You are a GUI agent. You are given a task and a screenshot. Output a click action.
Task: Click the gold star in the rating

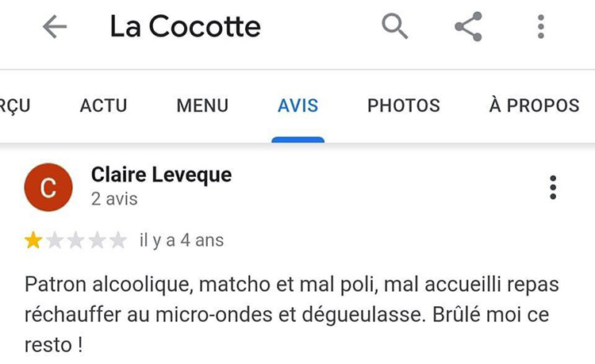click(34, 240)
